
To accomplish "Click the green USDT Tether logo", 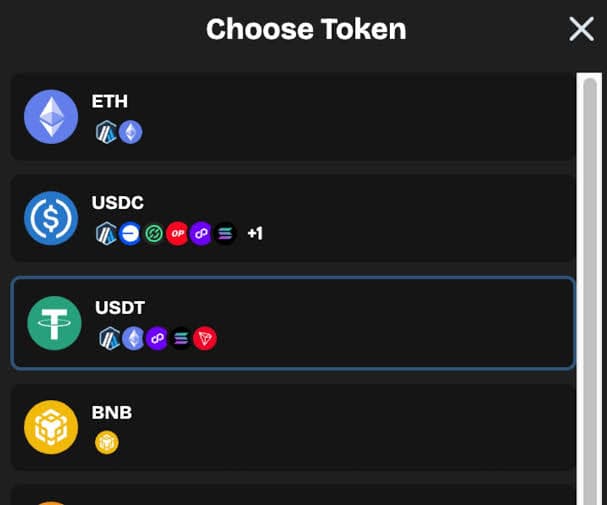I will point(54,323).
